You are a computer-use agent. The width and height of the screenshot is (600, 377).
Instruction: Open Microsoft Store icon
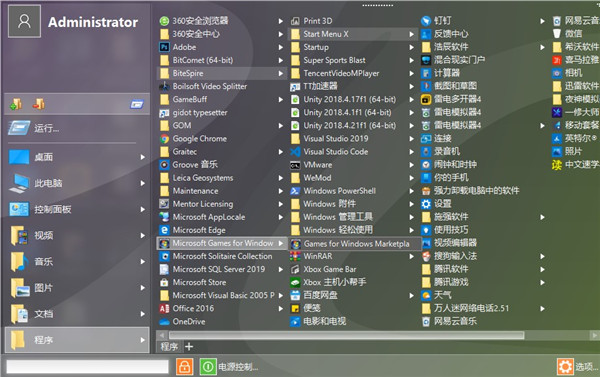pos(164,282)
